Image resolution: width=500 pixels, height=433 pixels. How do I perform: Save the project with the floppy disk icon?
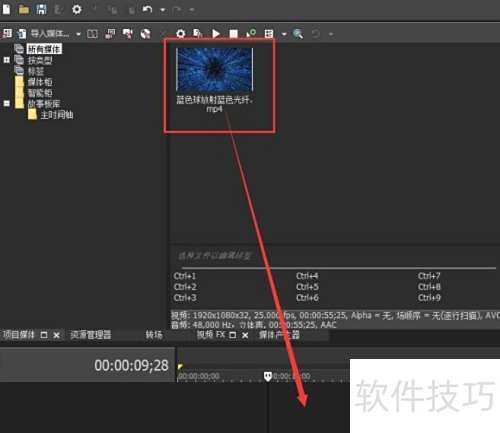point(41,9)
